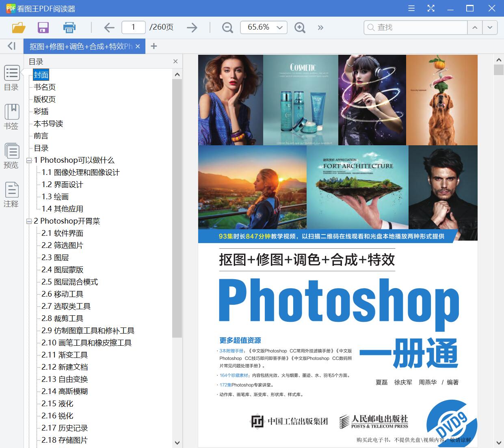The width and height of the screenshot is (504, 448).
Task: Jump to '2.14 高斯模糊' section
Action: pos(65,392)
